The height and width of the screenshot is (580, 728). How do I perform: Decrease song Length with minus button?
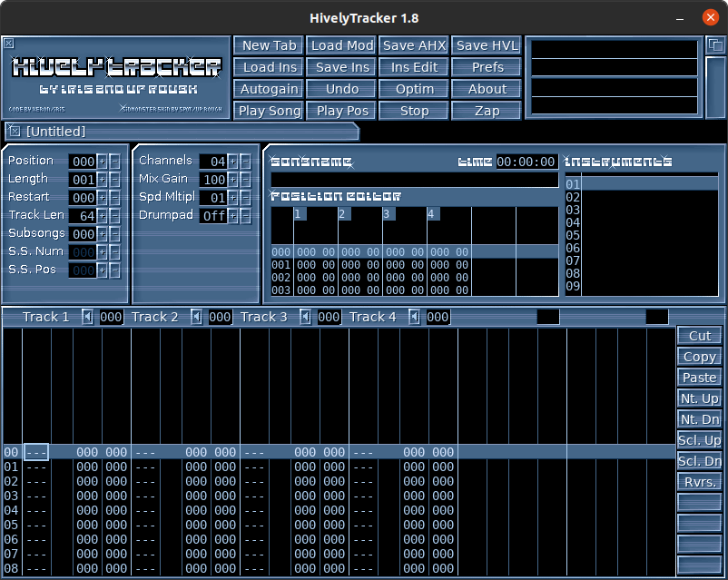(x=114, y=180)
